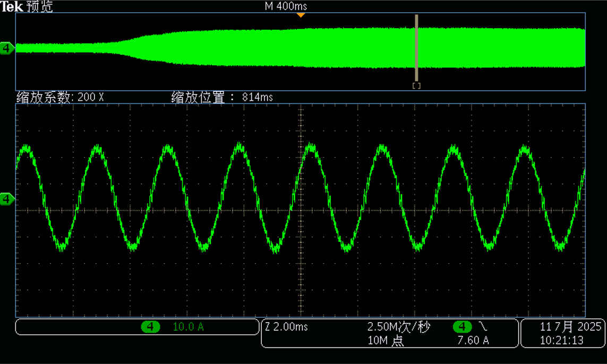Click the gray zoom window bar in overview
Image resolution: width=607 pixels, height=364 pixels.
[416, 48]
